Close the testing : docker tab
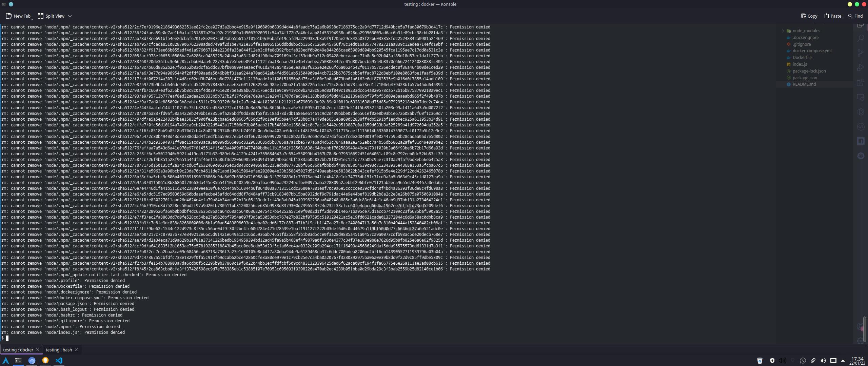The width and height of the screenshot is (868, 366). point(38,350)
